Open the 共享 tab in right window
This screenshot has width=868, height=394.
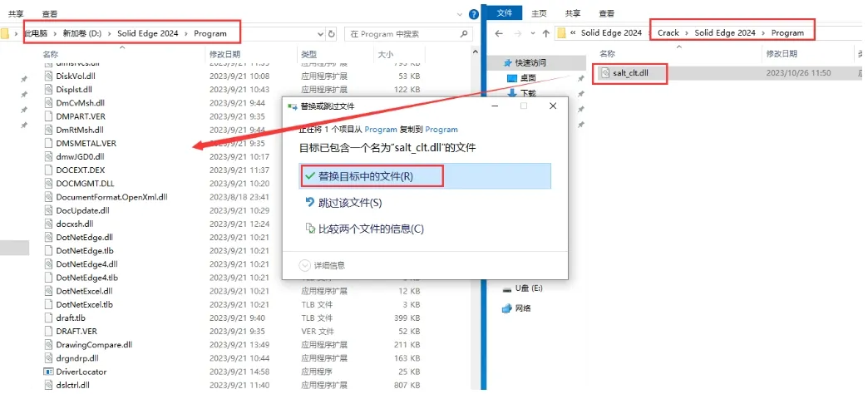pos(573,13)
